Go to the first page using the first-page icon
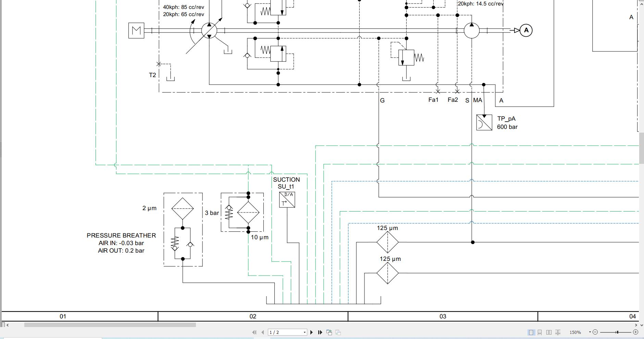Image resolution: width=644 pixels, height=339 pixels. click(x=253, y=332)
